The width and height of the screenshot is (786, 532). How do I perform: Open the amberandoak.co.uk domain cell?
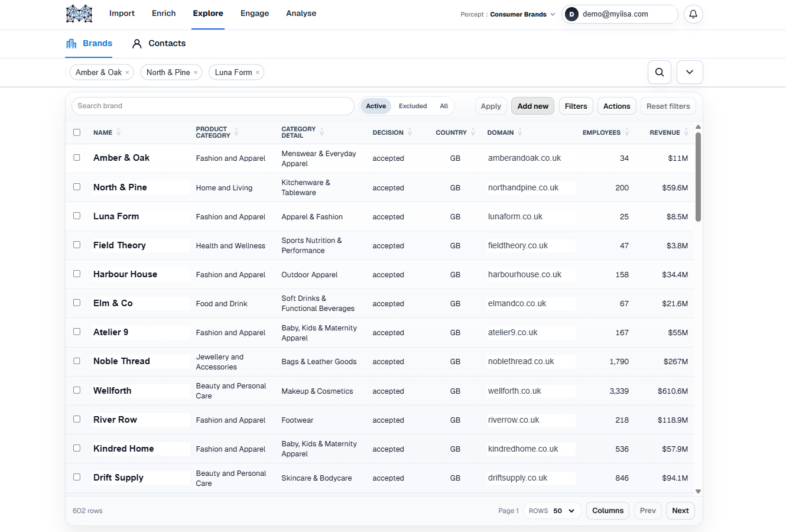(524, 158)
